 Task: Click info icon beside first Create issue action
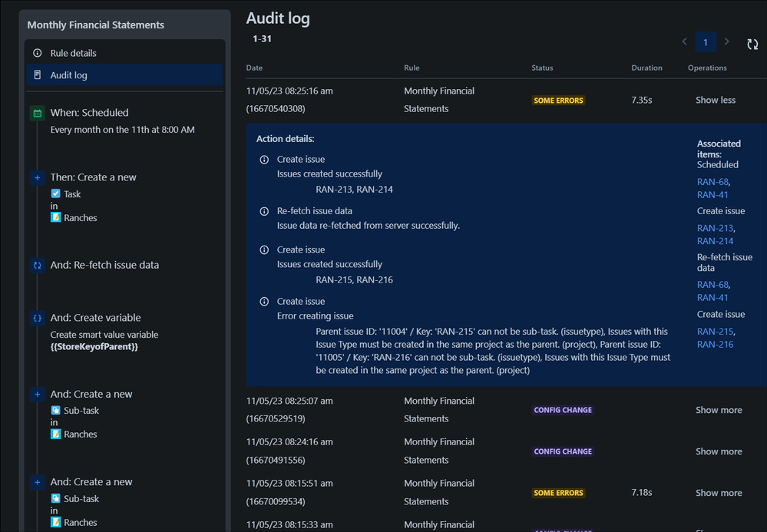tap(264, 160)
